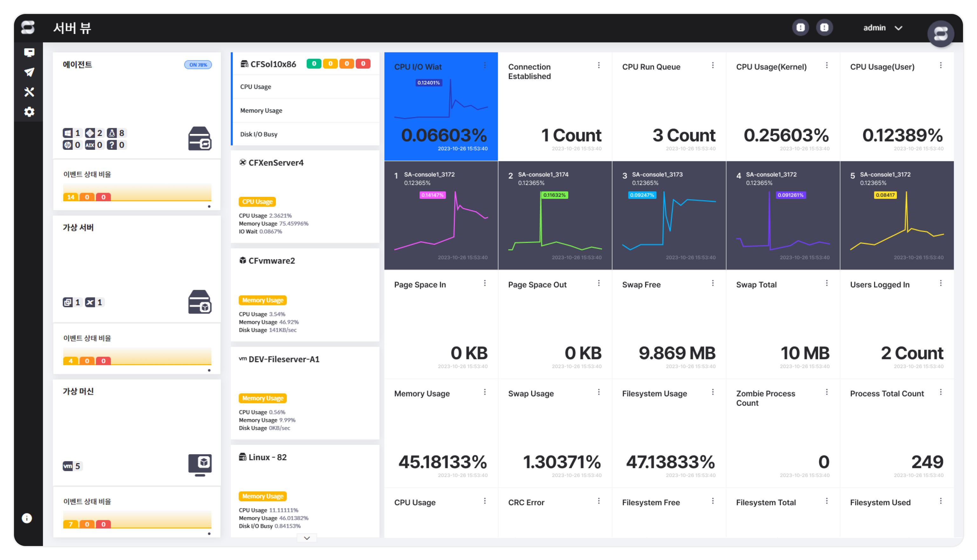
Task: Click the first alert icon in header
Action: pos(800,28)
